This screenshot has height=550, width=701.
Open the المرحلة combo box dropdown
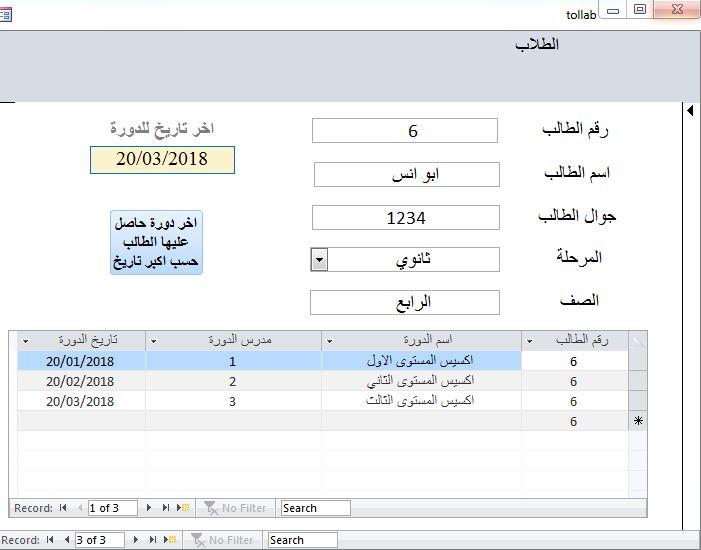click(x=319, y=260)
